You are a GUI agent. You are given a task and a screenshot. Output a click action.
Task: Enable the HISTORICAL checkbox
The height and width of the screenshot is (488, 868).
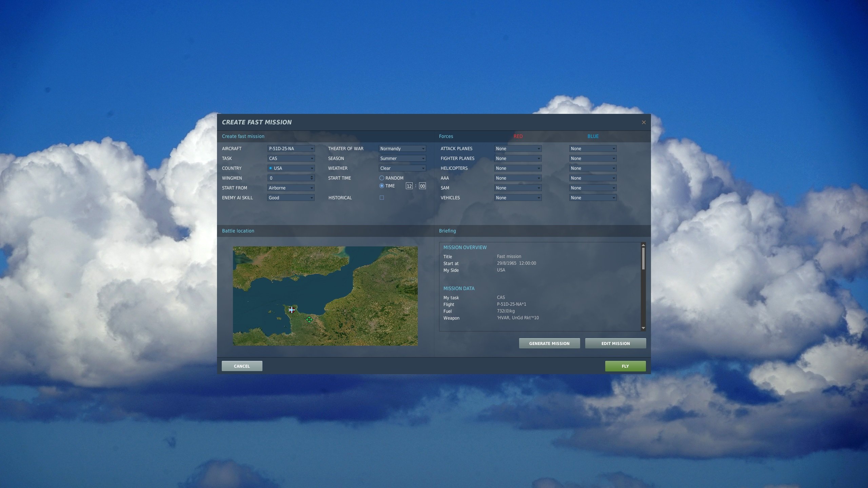pos(382,198)
